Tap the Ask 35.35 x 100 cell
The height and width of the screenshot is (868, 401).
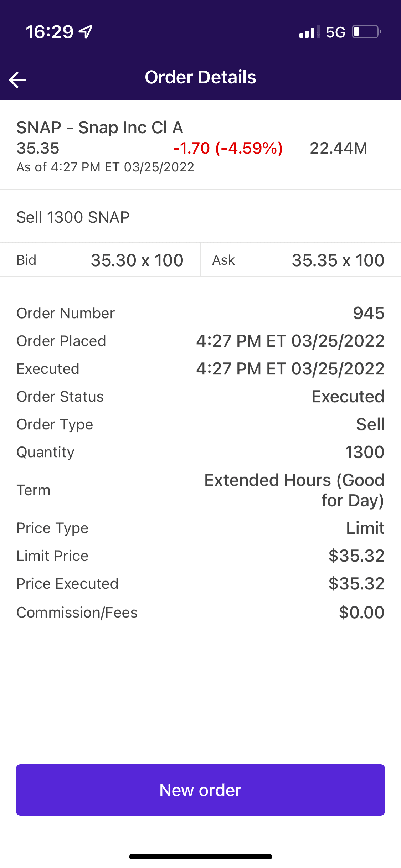[300, 260]
